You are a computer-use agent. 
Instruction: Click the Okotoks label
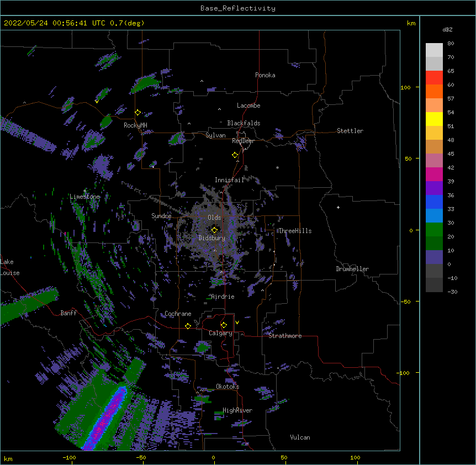pyautogui.click(x=228, y=387)
